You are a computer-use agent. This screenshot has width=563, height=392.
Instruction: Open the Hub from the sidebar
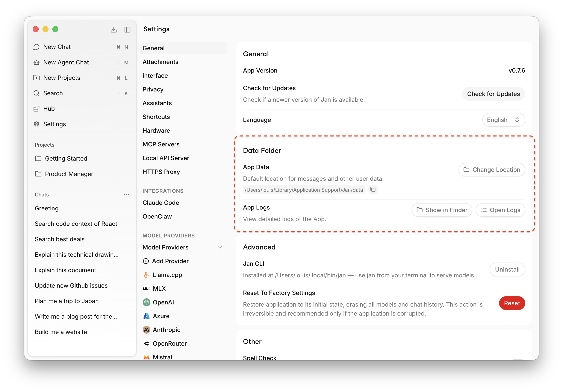[x=49, y=109]
